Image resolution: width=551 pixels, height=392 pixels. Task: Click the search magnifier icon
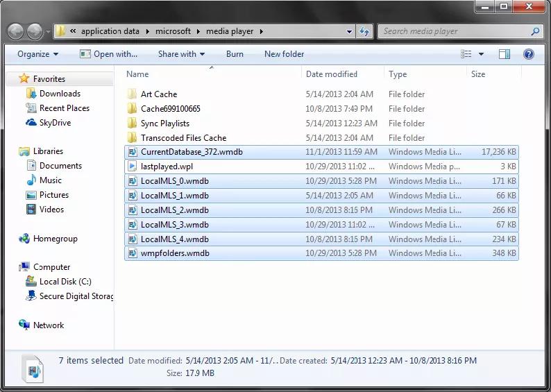coord(535,31)
